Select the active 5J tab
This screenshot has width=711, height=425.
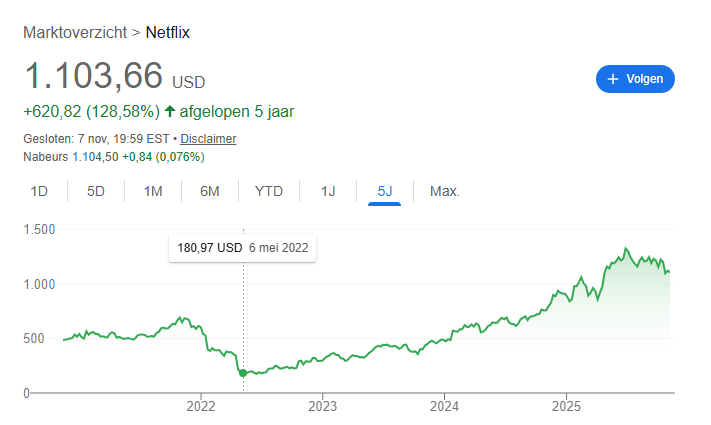384,191
